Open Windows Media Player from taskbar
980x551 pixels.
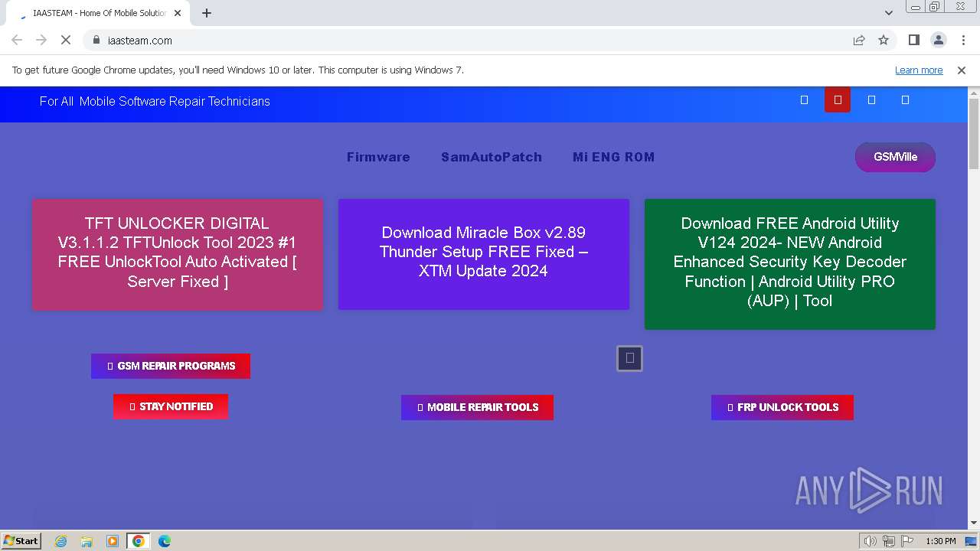(x=113, y=541)
